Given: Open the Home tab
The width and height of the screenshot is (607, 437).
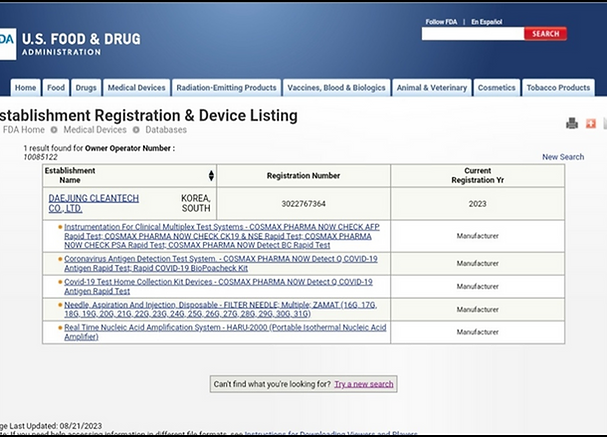Looking at the screenshot, I should pyautogui.click(x=26, y=88).
